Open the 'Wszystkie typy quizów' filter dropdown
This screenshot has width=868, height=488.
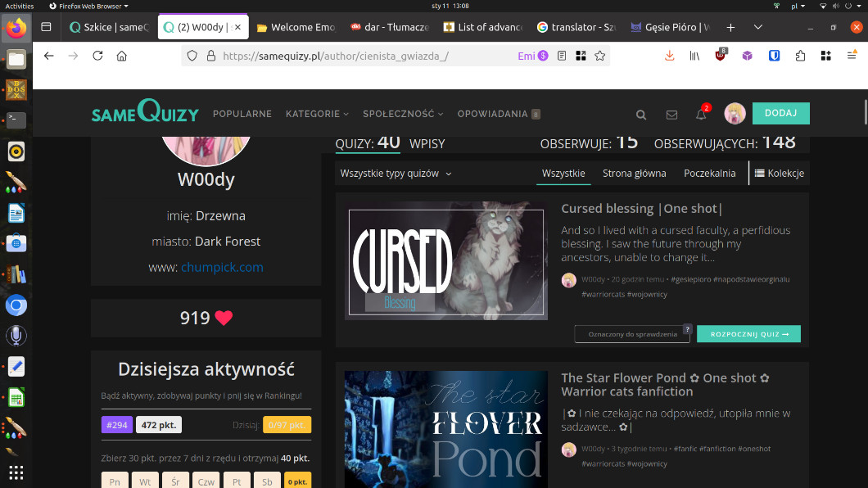(x=396, y=174)
